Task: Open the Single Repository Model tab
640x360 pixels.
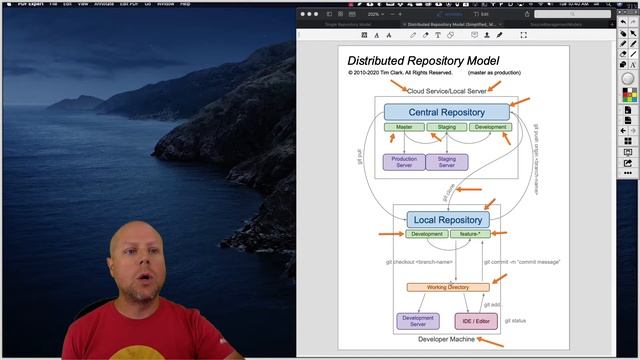Action: click(348, 24)
